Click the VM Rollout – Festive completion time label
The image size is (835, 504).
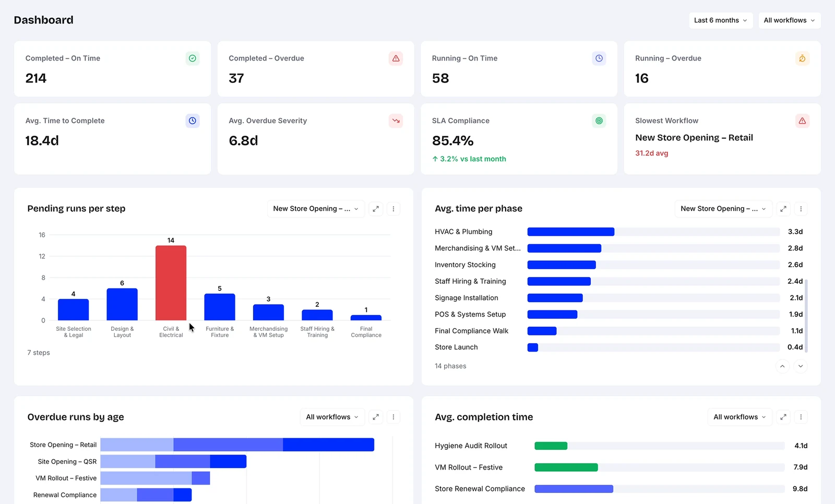click(x=469, y=467)
